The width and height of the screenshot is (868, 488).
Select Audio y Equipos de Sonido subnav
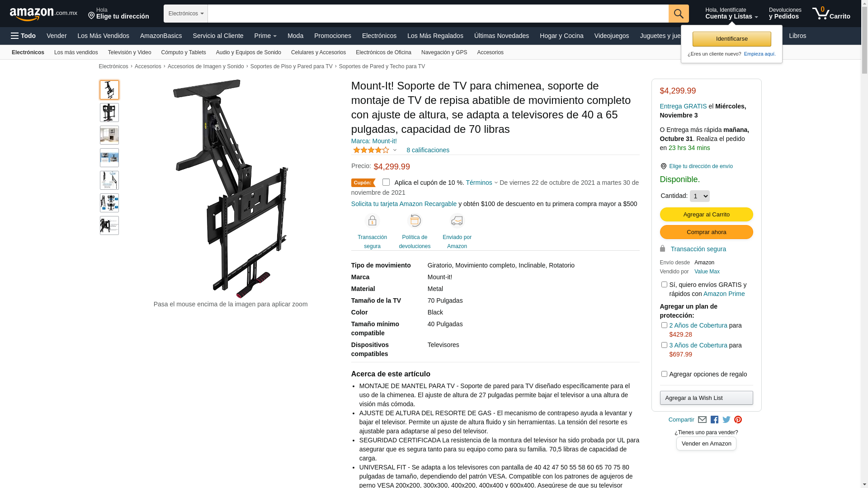(249, 52)
